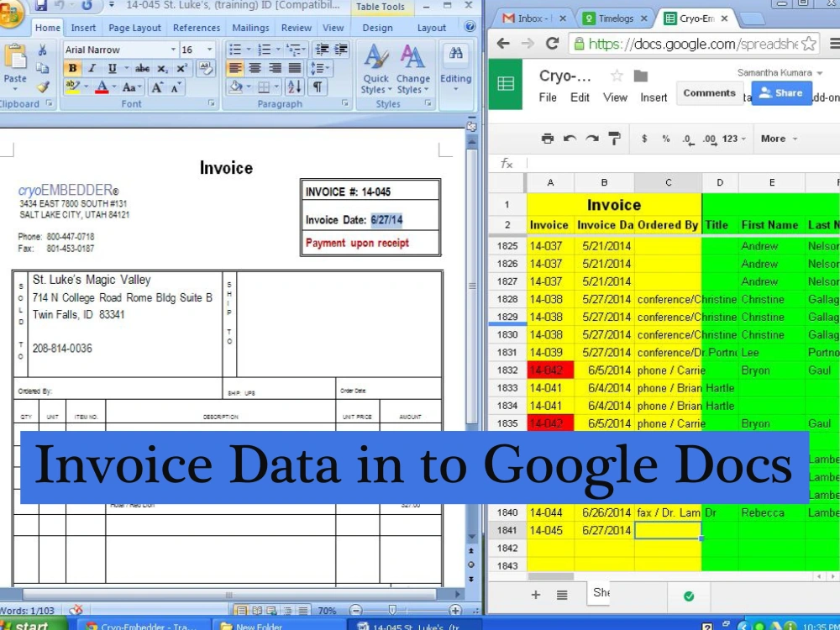
Task: Shrink font size in Word
Action: click(x=176, y=87)
